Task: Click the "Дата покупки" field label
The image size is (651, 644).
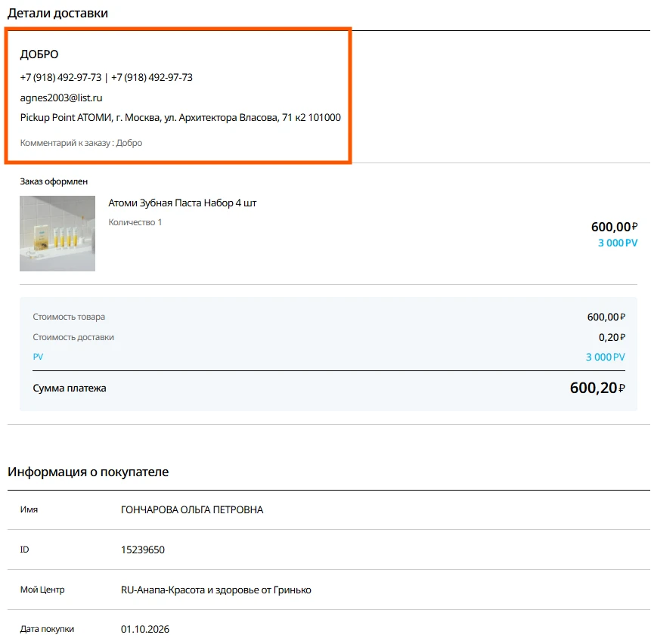Action: click(x=47, y=629)
